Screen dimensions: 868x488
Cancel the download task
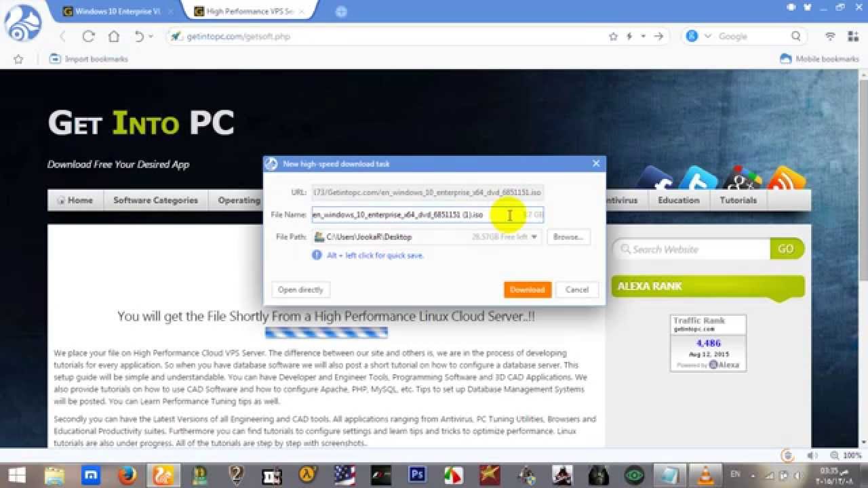[577, 289]
